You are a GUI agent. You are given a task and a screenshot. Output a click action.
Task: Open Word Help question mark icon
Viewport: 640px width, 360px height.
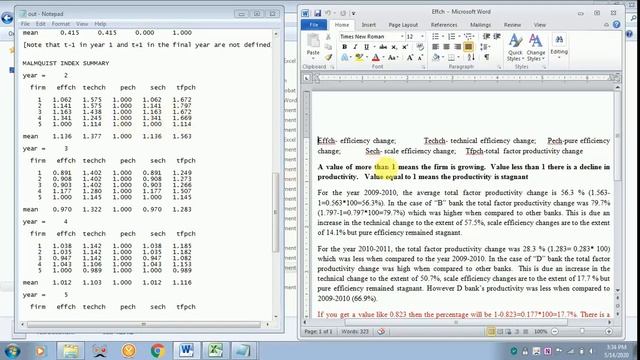pyautogui.click(x=616, y=25)
